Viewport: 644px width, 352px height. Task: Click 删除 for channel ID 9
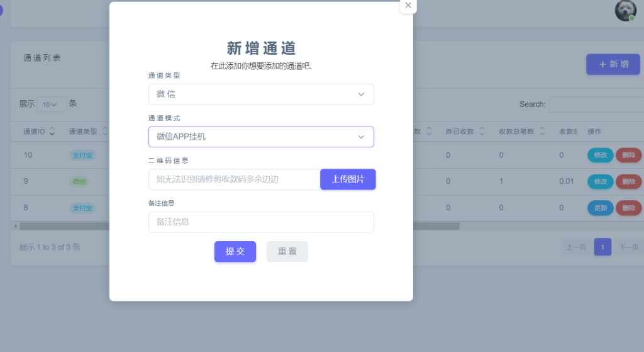[628, 181]
